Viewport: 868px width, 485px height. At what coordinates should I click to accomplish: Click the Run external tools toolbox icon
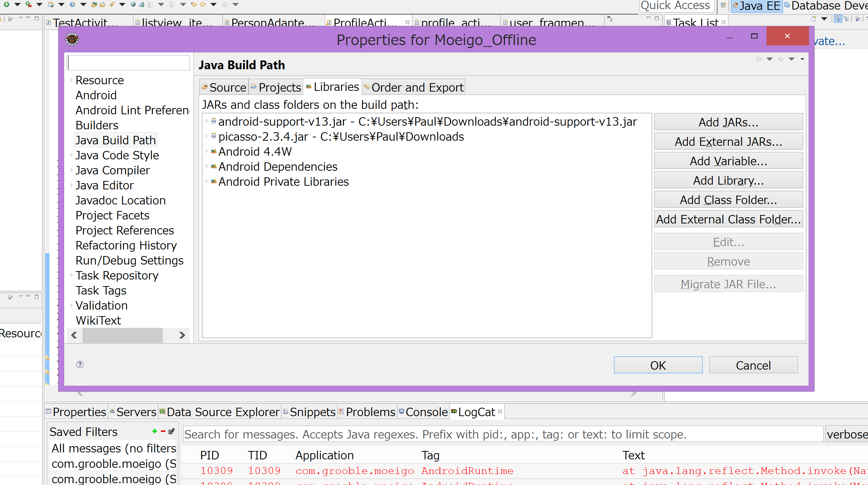(x=29, y=4)
